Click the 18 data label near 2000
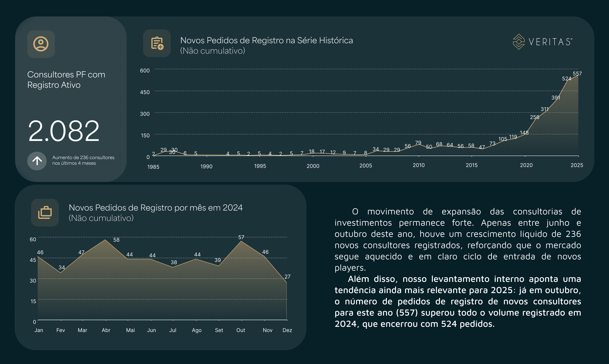609x364 pixels. 311,151
